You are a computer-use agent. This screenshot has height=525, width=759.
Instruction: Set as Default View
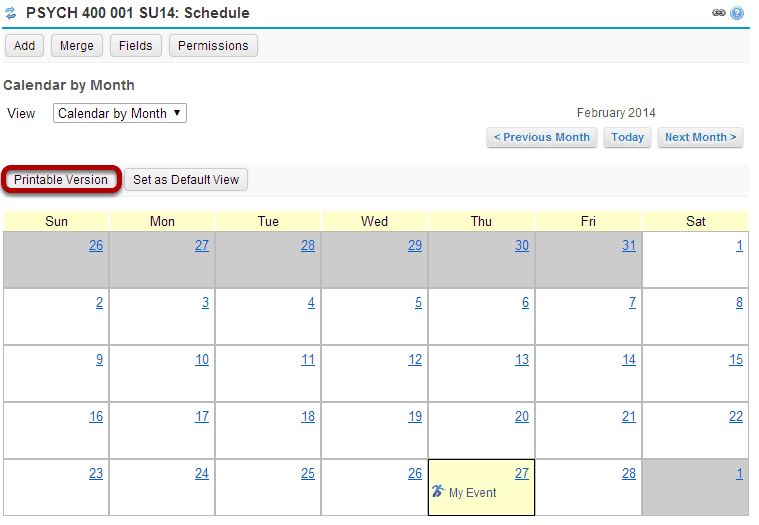point(186,180)
